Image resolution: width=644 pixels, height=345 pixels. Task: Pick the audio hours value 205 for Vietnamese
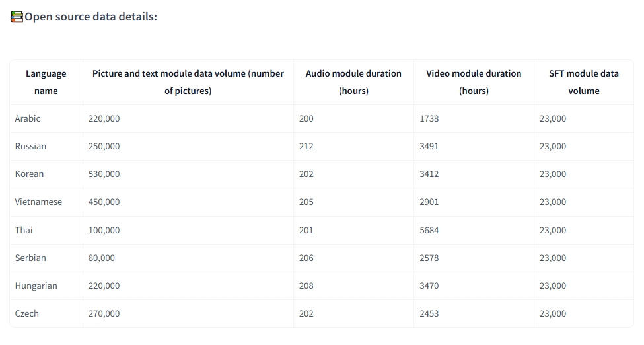click(x=306, y=202)
